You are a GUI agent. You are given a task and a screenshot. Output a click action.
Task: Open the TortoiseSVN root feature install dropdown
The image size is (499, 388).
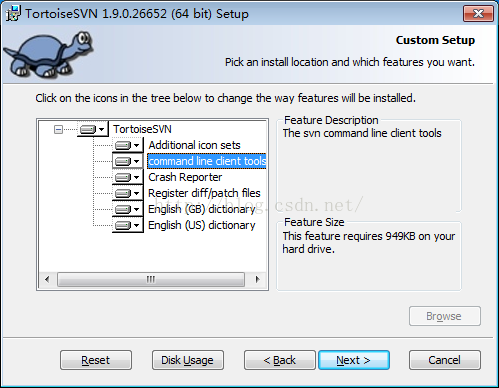click(93, 129)
